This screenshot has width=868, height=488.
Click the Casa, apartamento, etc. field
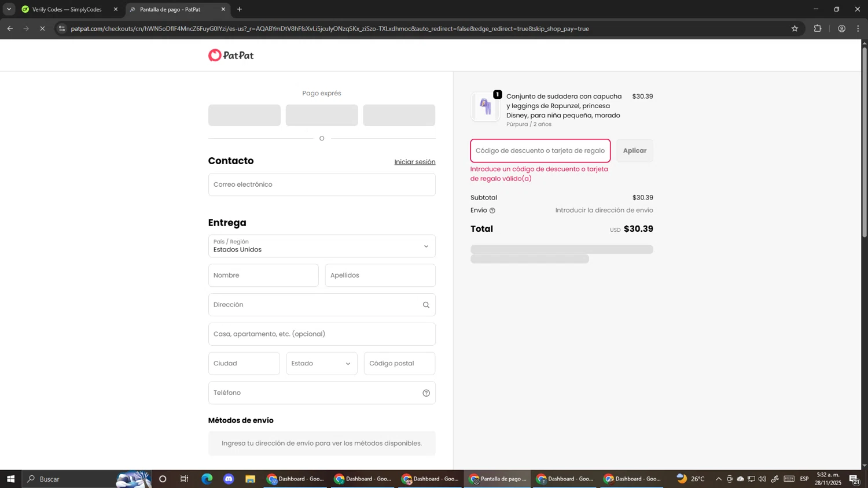(x=322, y=334)
